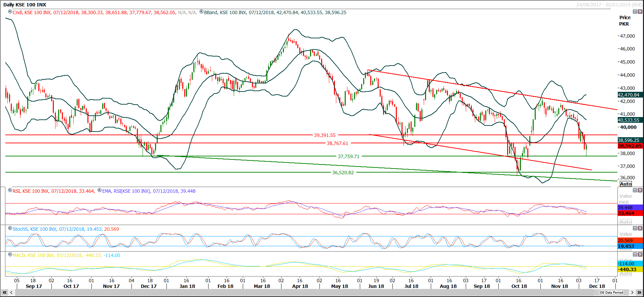Step chart back with single-left arrow
This screenshot has height=297, width=644.
[11, 293]
